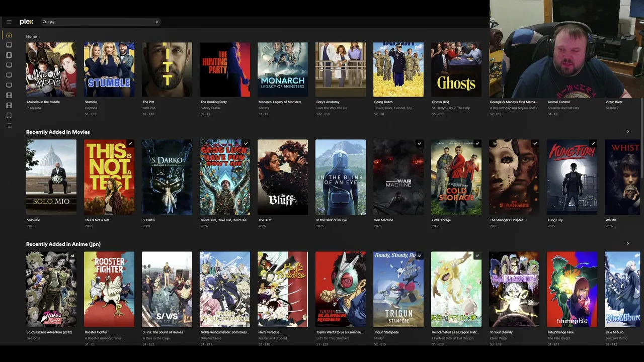Click watched checkmark on Kung Fury poster
The image size is (644, 362).
[593, 143]
